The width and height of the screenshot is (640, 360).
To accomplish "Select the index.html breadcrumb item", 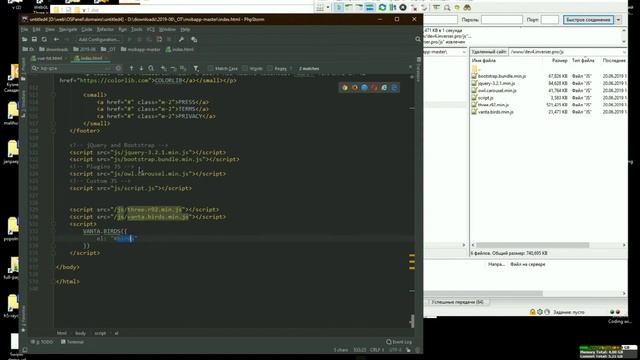I will click(x=180, y=49).
